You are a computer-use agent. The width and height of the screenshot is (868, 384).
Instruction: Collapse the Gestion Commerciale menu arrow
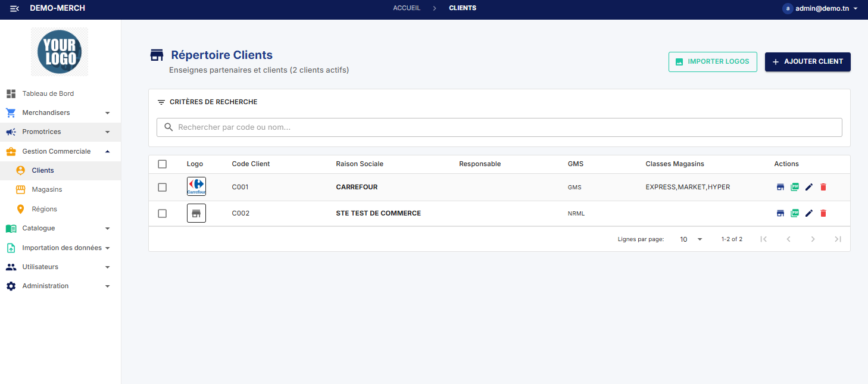[x=107, y=151]
